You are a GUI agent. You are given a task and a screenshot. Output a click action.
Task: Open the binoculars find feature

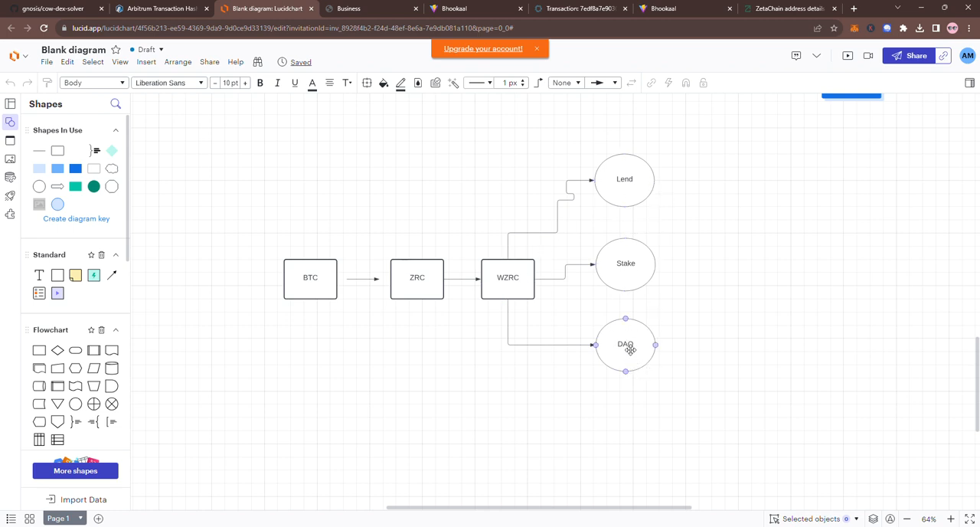258,62
